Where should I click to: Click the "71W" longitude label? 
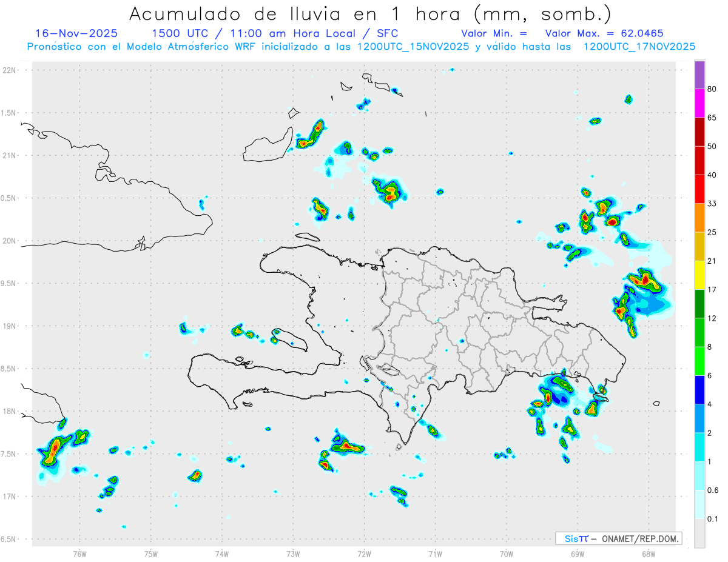(435, 554)
